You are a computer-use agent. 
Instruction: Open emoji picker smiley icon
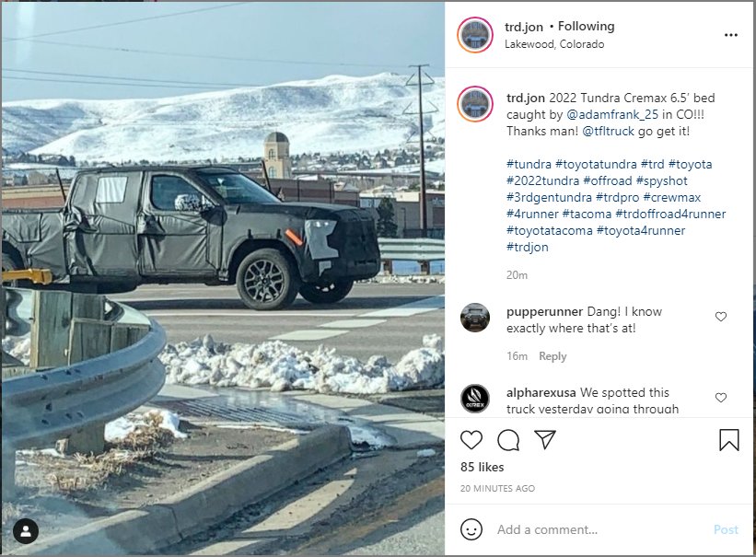471,529
